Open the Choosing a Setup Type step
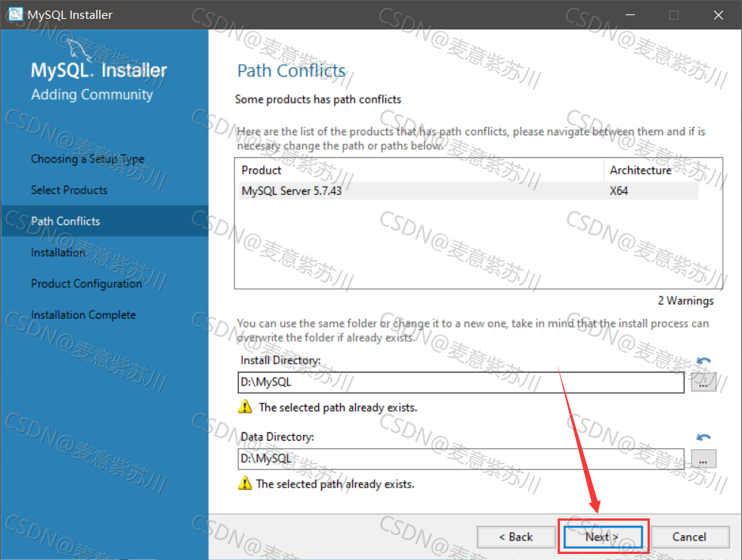The height and width of the screenshot is (560, 742). [88, 159]
